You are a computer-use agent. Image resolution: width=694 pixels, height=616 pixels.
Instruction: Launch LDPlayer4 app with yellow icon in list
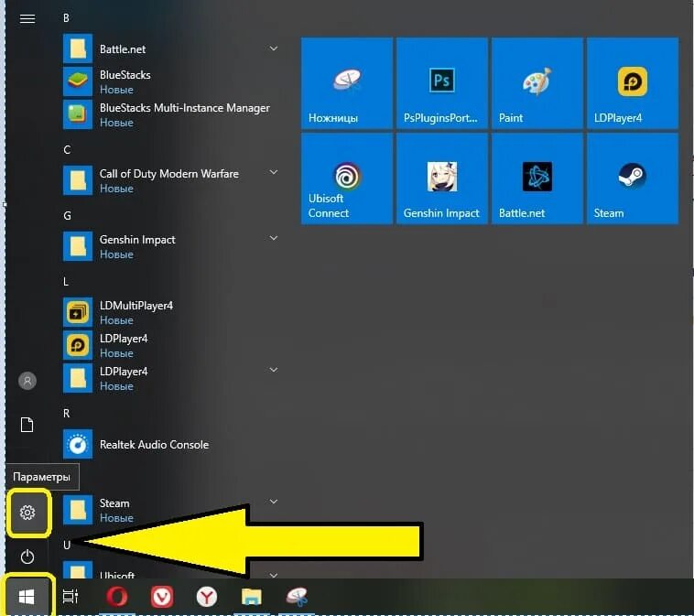pos(170,345)
